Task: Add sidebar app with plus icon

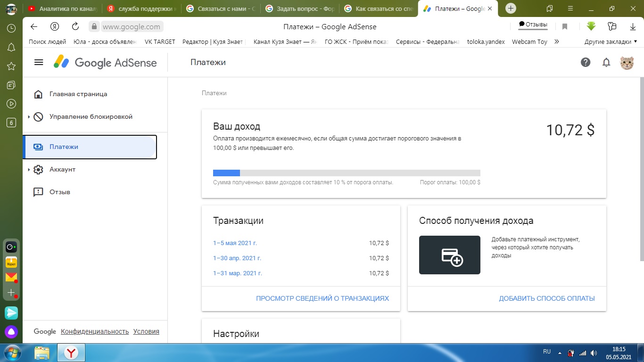Action: (x=11, y=293)
